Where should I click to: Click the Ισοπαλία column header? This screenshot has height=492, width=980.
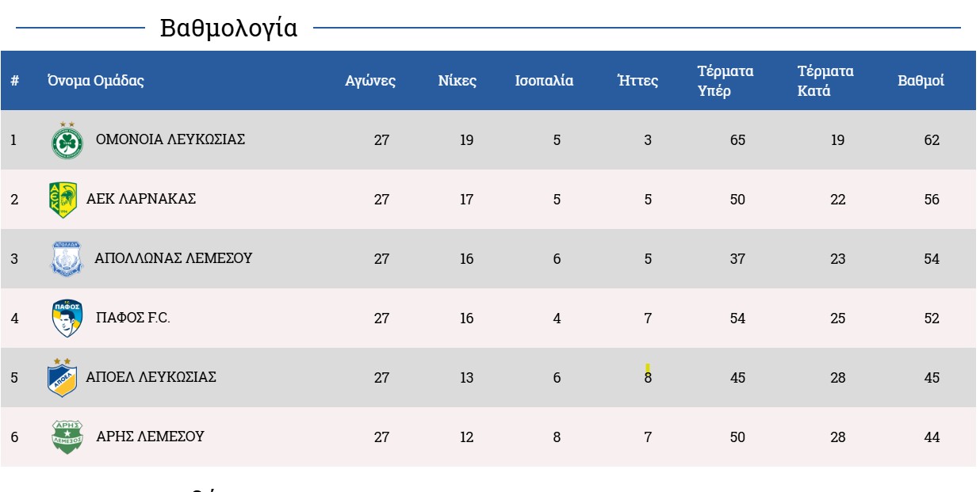[x=544, y=81]
